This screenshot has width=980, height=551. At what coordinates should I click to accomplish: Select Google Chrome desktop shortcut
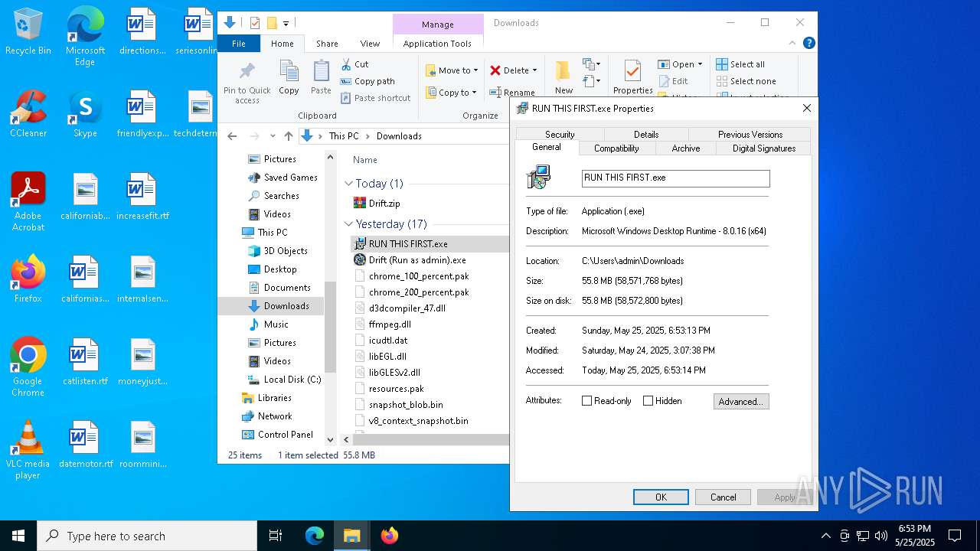[28, 367]
